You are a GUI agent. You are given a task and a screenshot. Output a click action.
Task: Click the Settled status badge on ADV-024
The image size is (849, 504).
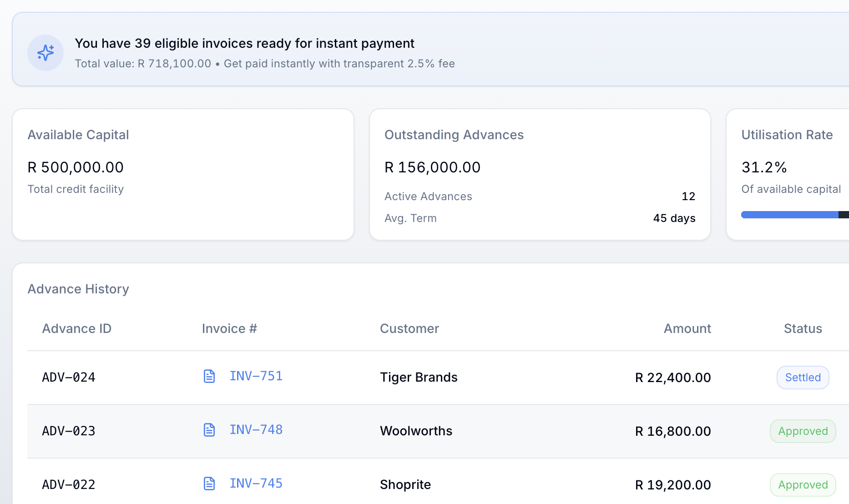pyautogui.click(x=803, y=377)
